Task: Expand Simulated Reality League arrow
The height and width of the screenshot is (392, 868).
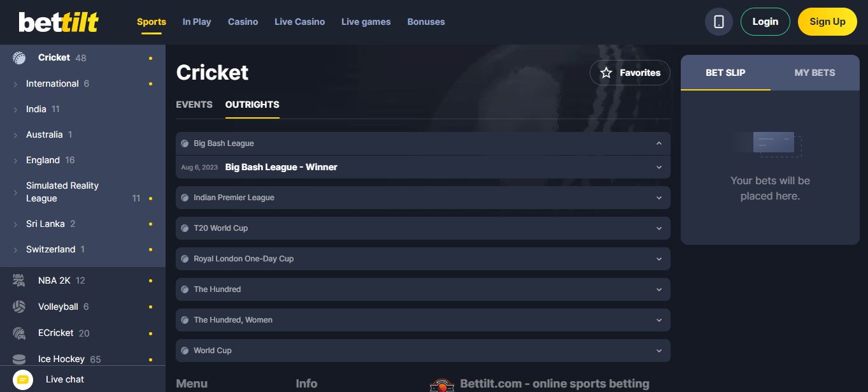Action: tap(15, 192)
